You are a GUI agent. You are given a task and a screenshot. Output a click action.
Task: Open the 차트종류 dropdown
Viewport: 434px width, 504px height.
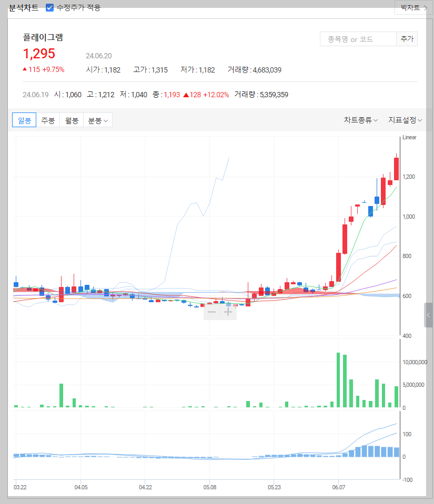(361, 120)
